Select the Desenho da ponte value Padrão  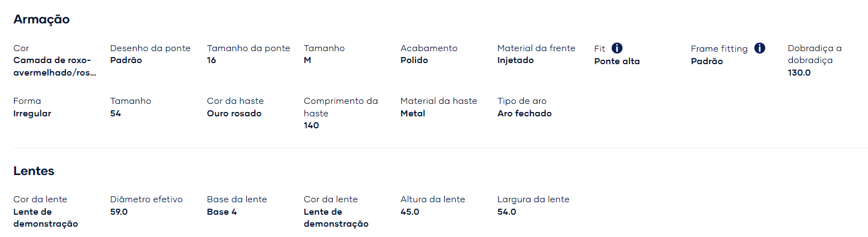[x=126, y=60]
